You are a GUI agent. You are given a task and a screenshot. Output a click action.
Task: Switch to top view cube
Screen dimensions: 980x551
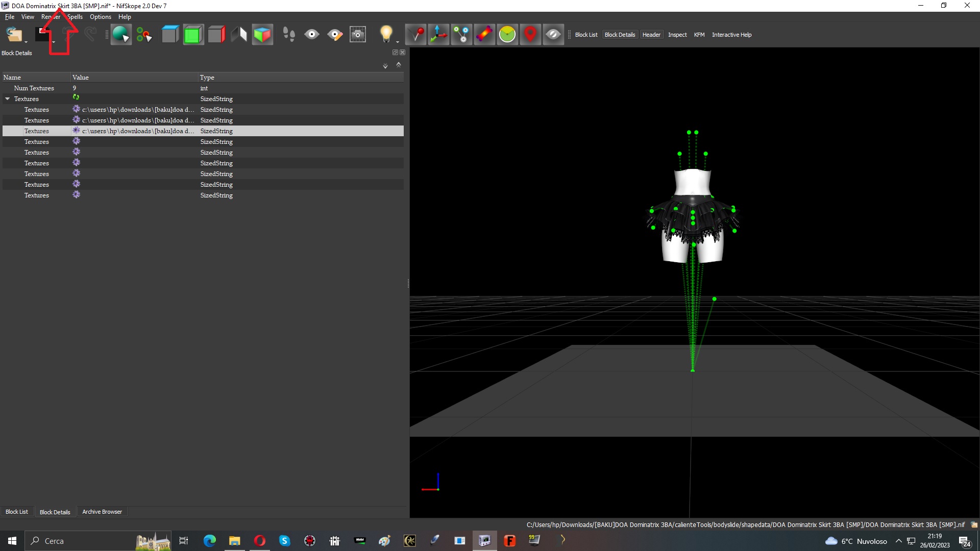[x=170, y=35]
